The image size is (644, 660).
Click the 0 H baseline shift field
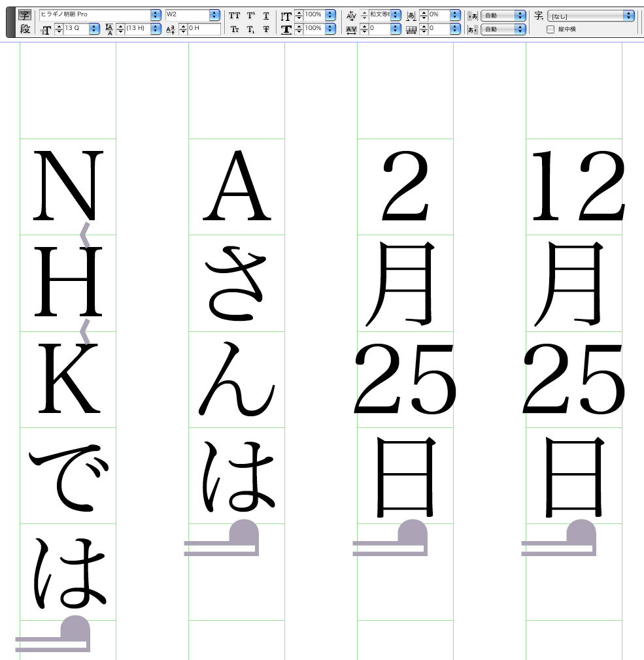(x=204, y=29)
